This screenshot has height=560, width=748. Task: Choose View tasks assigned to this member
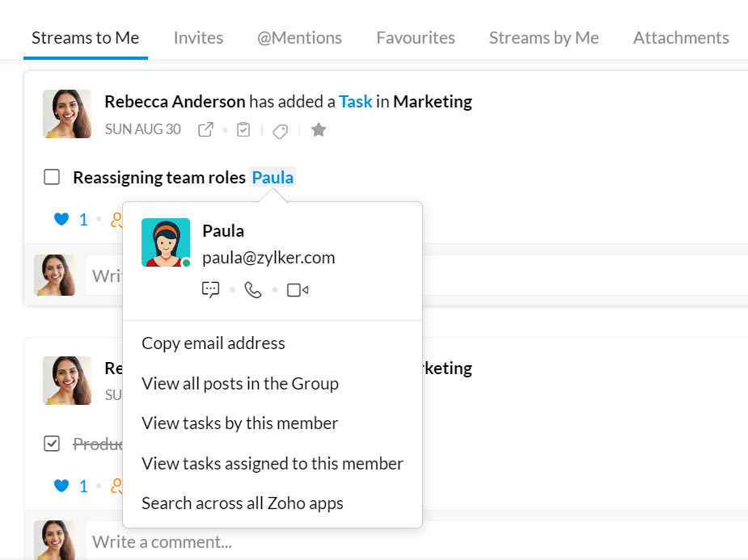[273, 464]
